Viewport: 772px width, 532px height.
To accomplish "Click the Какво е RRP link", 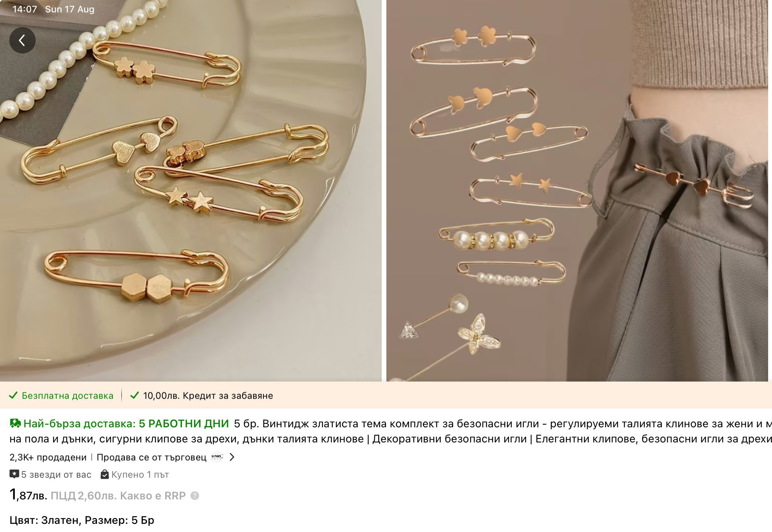I will tap(153, 496).
